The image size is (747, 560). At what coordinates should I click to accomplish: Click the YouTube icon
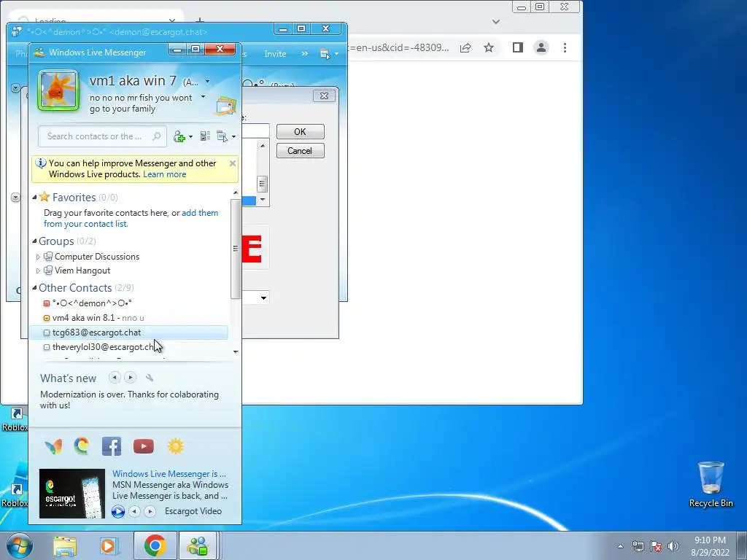point(144,446)
